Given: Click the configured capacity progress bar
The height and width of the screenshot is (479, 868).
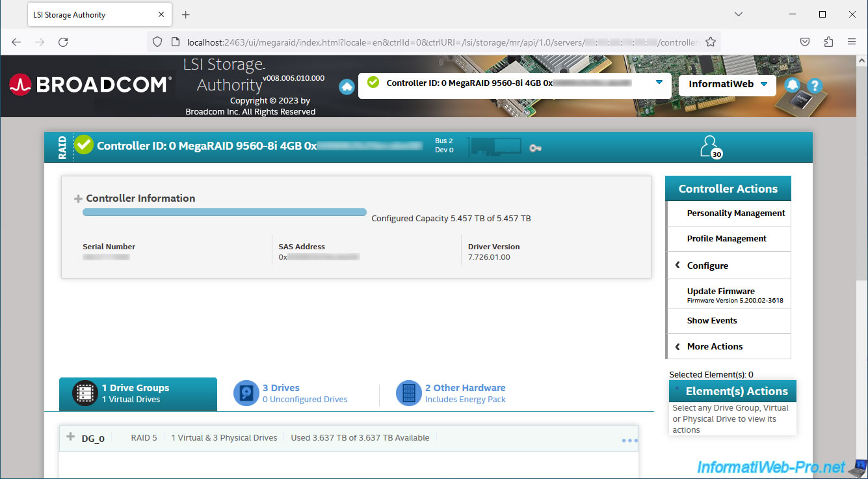Looking at the screenshot, I should click(x=224, y=212).
